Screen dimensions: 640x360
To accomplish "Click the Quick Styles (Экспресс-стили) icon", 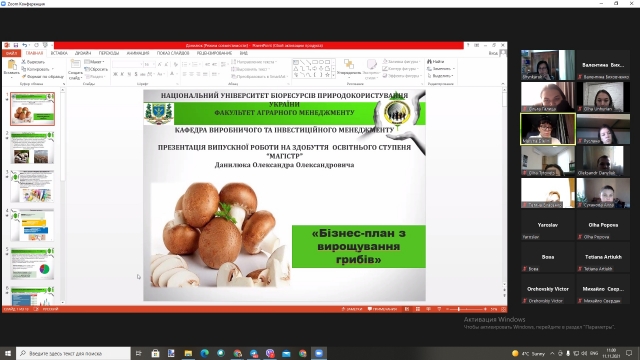I will click(x=371, y=64).
